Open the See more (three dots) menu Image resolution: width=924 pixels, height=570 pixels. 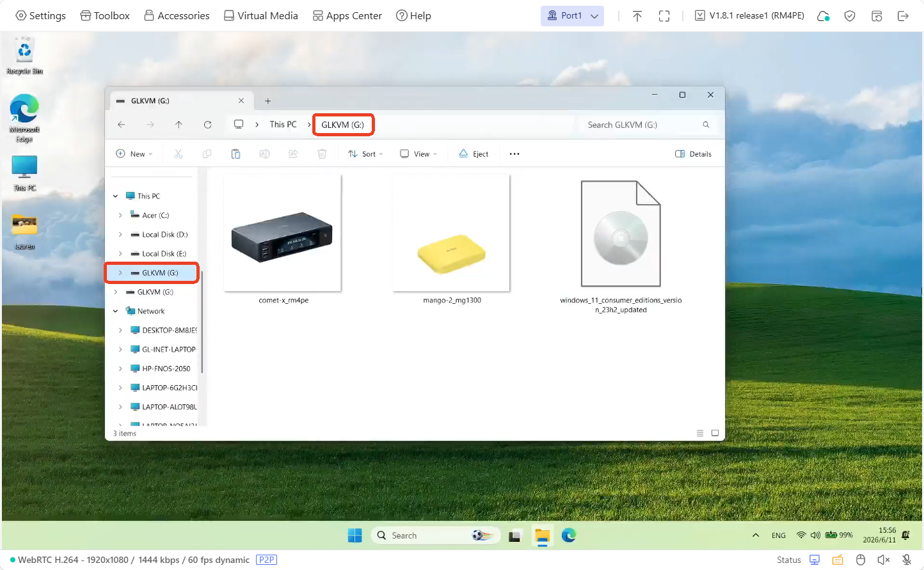point(514,154)
